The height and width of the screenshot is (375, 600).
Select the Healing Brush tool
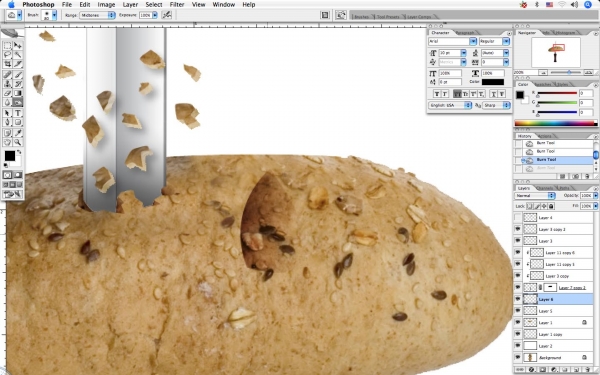click(x=7, y=75)
